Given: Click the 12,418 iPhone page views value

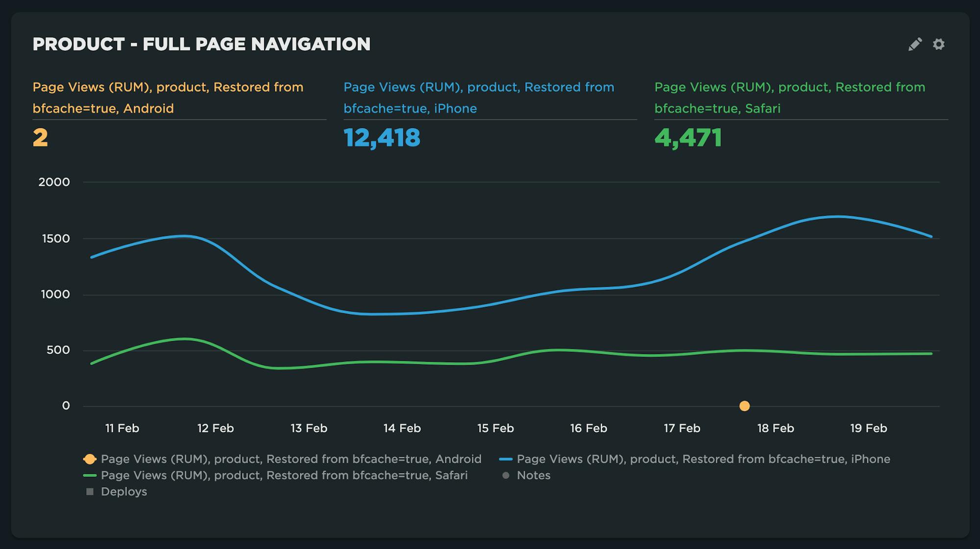Looking at the screenshot, I should coord(382,138).
